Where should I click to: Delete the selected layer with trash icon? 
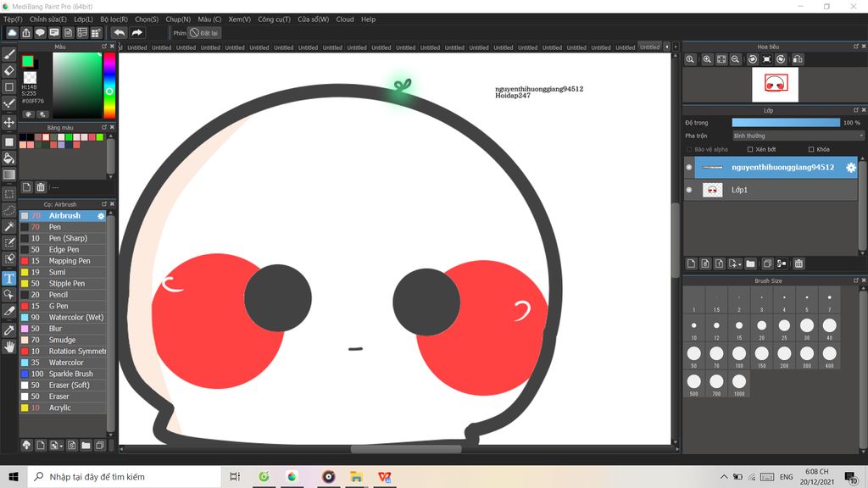(798, 264)
